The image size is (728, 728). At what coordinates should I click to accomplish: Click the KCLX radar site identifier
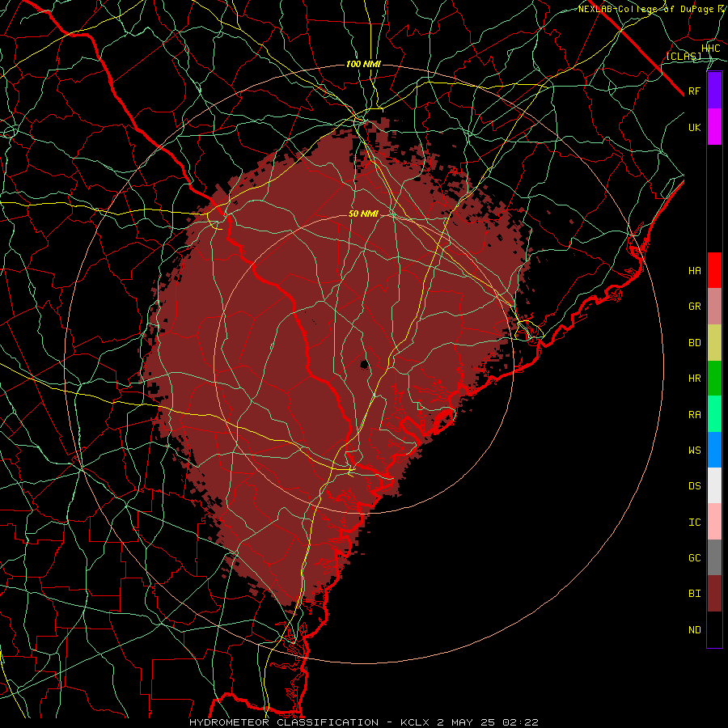(x=415, y=722)
